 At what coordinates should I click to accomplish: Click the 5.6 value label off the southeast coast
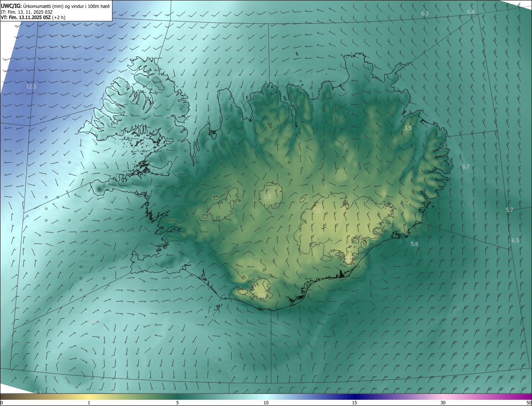pyautogui.click(x=414, y=244)
